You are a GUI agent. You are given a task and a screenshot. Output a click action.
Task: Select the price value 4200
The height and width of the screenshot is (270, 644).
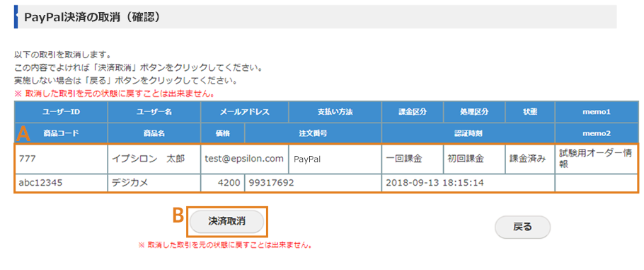point(223,183)
